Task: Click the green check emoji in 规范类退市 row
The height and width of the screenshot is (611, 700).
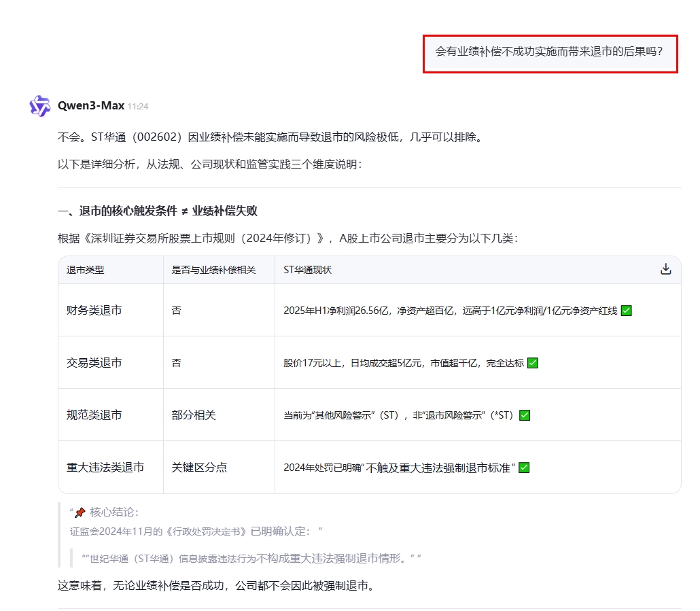Action: click(x=525, y=415)
